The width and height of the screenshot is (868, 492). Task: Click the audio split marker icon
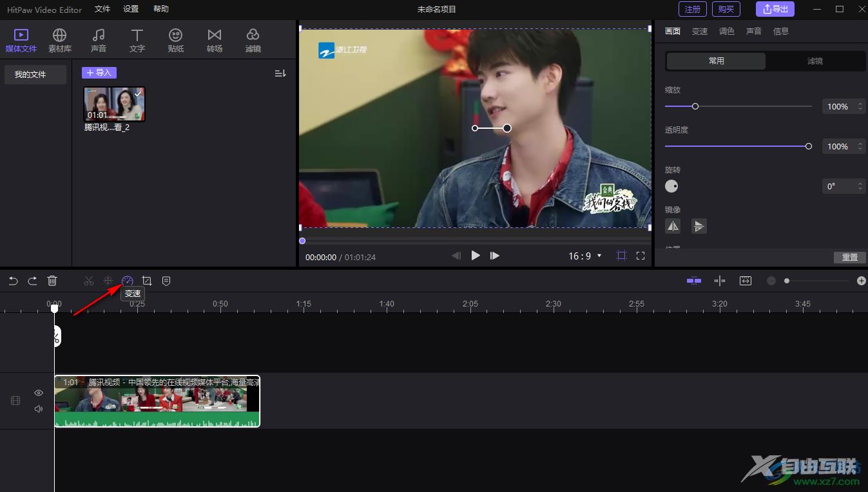pos(720,281)
